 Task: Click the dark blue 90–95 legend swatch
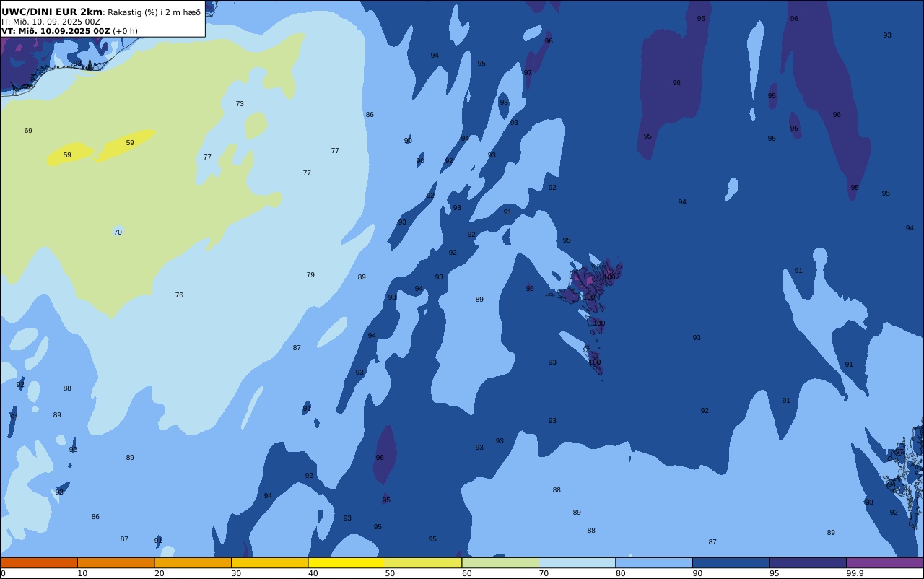click(731, 562)
